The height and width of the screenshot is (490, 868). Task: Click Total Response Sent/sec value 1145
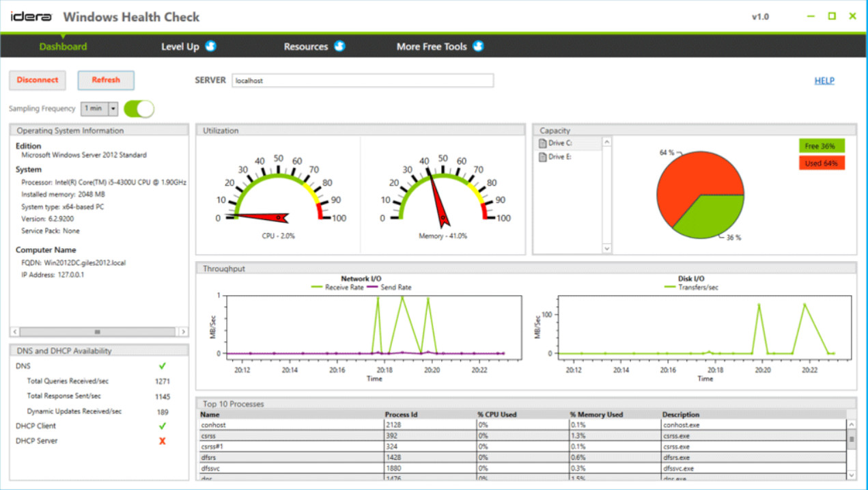[x=163, y=396]
